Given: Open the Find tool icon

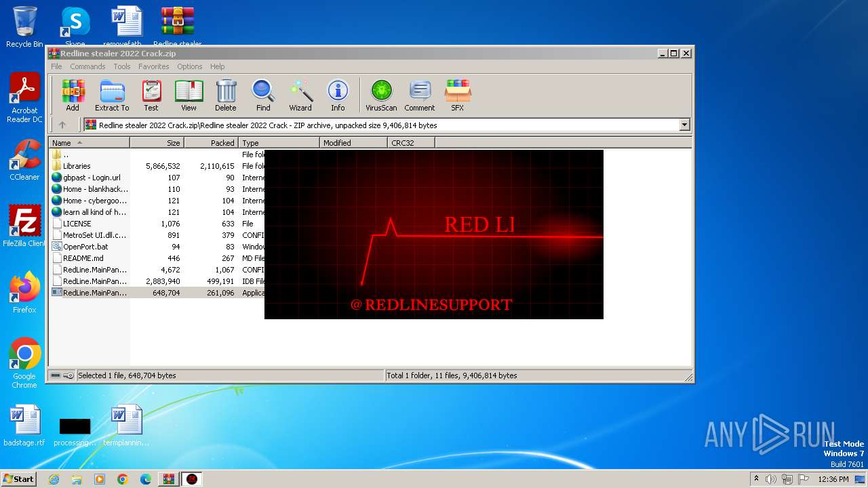Looking at the screenshot, I should [263, 95].
